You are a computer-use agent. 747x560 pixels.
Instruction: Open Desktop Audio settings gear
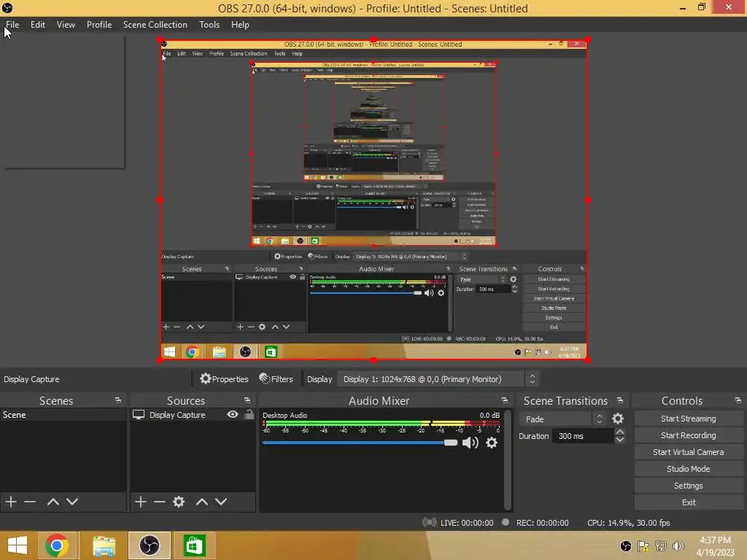492,443
